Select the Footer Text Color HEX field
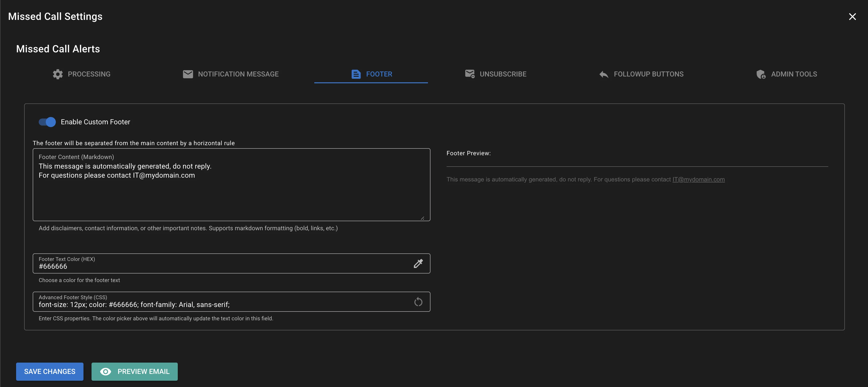The height and width of the screenshot is (387, 868). (x=202, y=266)
